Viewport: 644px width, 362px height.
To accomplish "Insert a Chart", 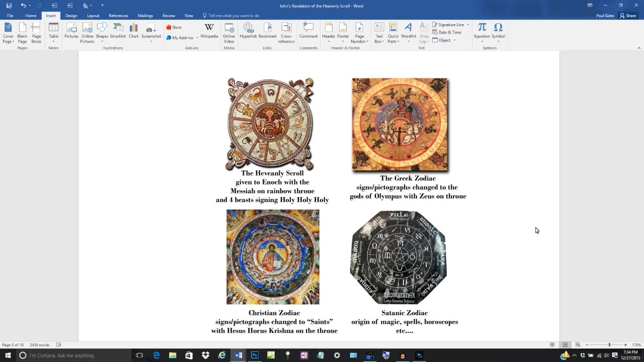I will 133,31.
